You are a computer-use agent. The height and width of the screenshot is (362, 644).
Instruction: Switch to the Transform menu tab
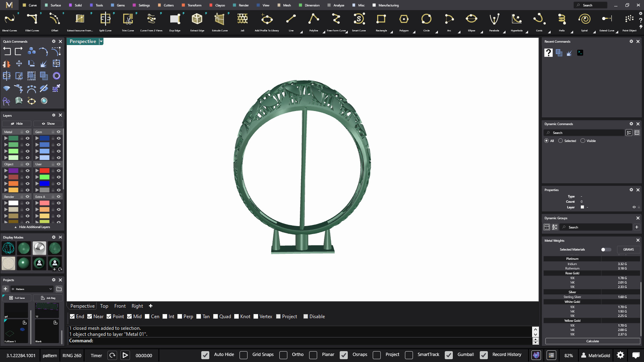(x=192, y=5)
